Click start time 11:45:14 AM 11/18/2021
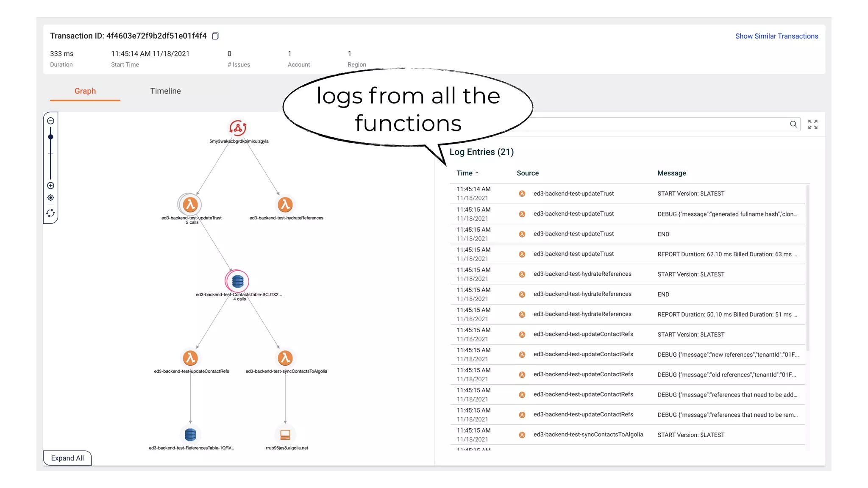 click(x=150, y=54)
